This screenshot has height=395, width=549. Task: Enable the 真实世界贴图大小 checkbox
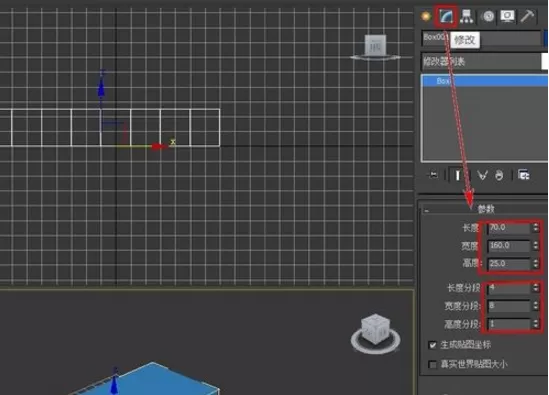click(433, 365)
